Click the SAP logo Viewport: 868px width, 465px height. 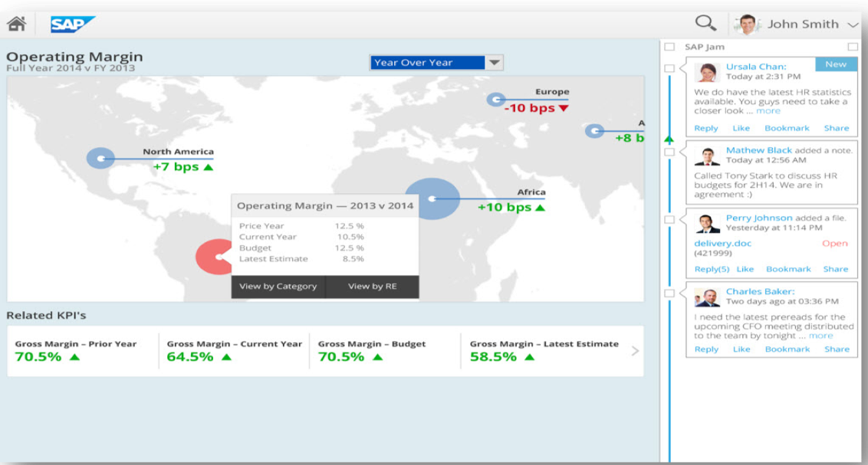pyautogui.click(x=73, y=25)
